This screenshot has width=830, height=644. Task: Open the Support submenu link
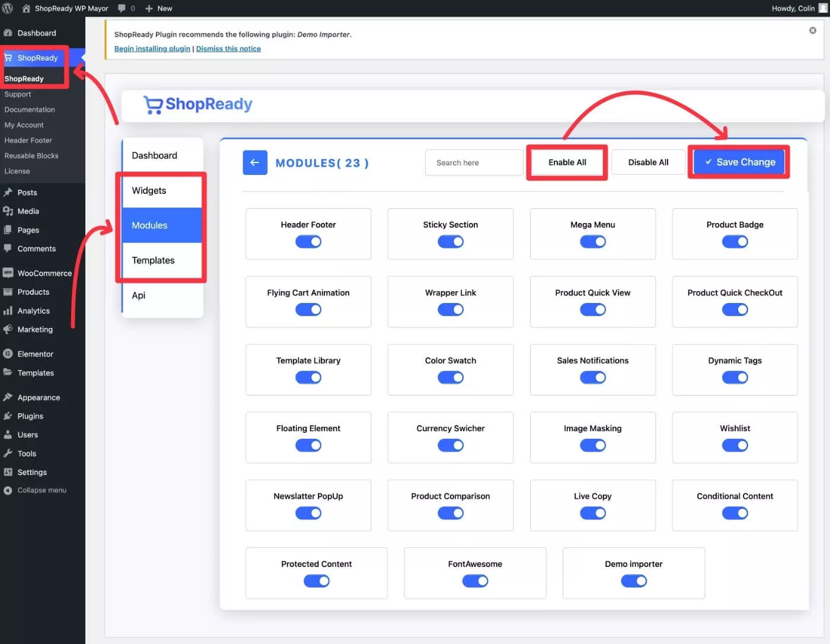point(18,94)
